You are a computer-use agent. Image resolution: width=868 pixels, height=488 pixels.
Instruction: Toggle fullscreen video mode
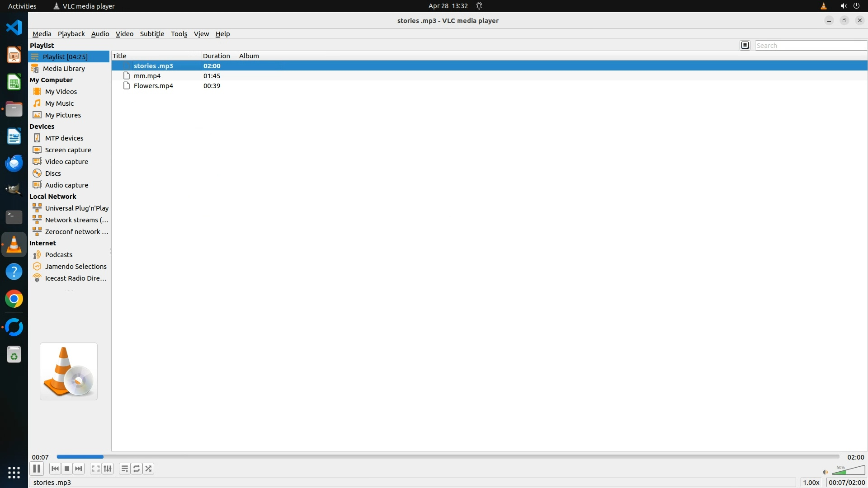(x=95, y=469)
